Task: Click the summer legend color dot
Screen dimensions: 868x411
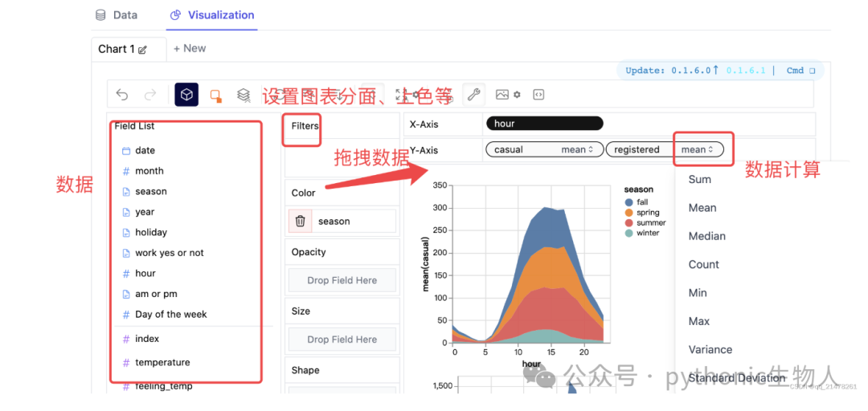Action: click(x=628, y=223)
